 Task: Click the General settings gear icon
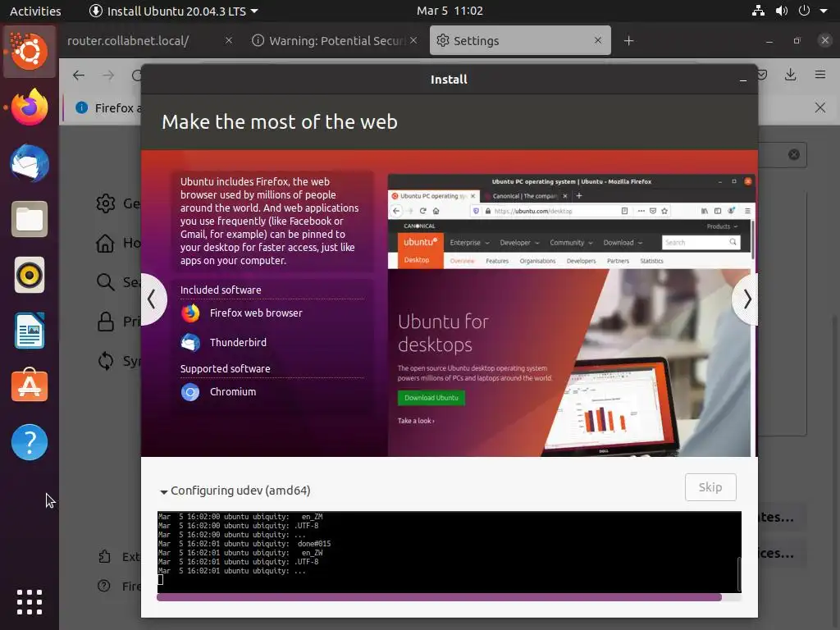(106, 203)
